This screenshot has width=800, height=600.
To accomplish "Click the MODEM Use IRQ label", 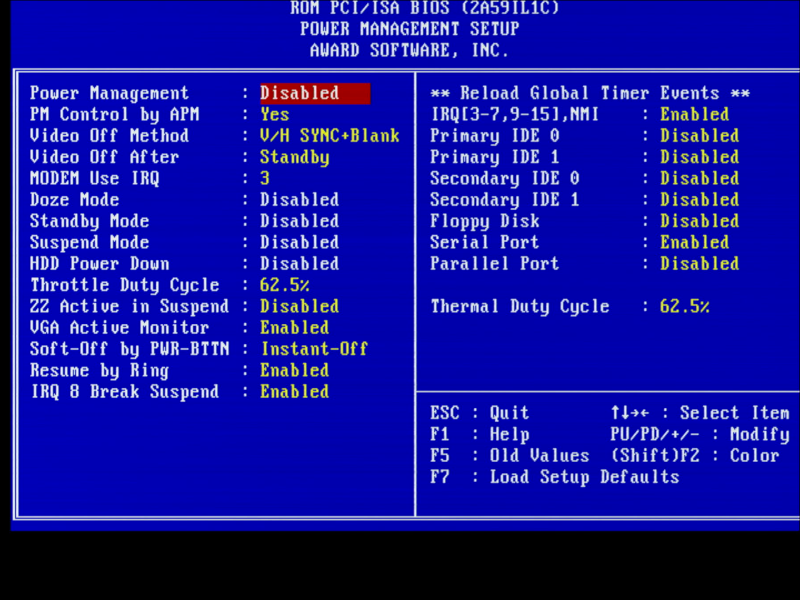I will click(x=94, y=178).
